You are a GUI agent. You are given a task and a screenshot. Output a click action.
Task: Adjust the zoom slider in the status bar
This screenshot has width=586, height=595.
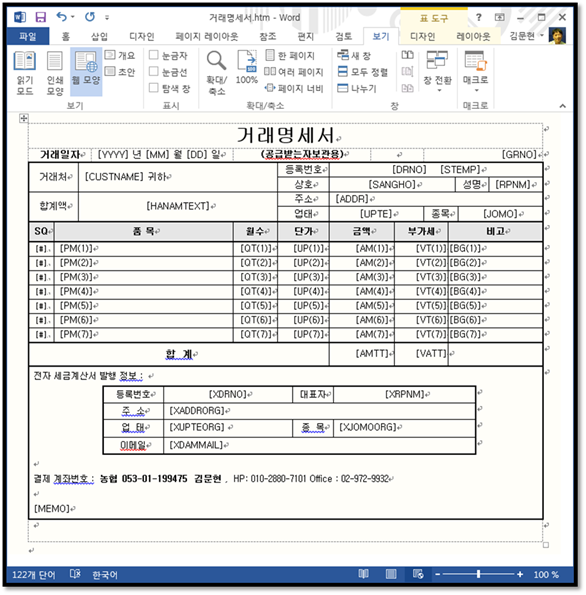pos(478,574)
